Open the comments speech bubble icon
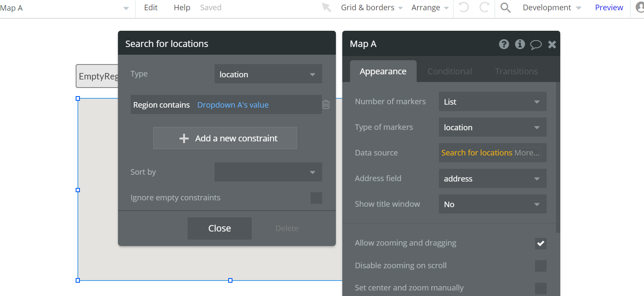The width and height of the screenshot is (644, 296). tap(536, 44)
